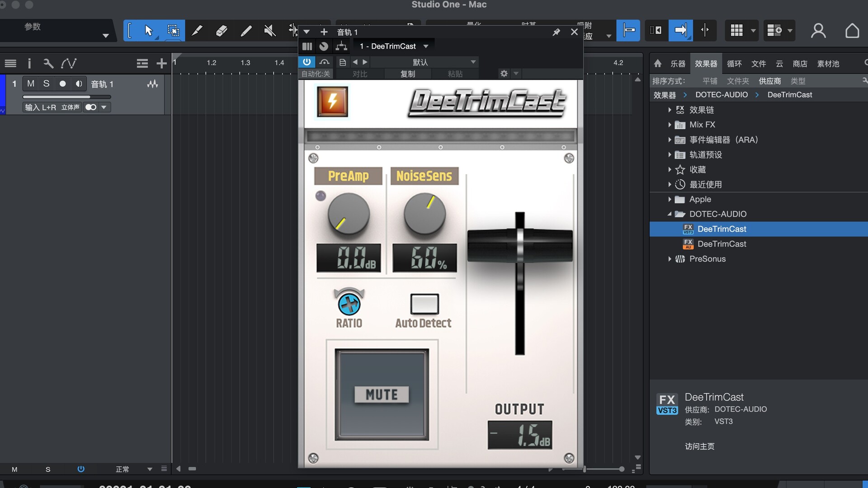
Task: Bypass DeeTrimCast with the power button
Action: (x=307, y=62)
